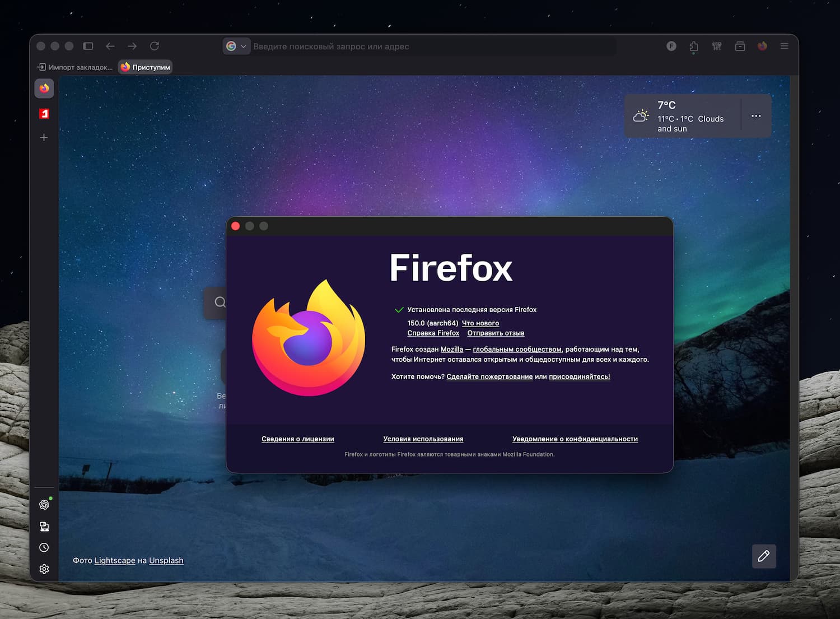Open sidebar settings gear
The height and width of the screenshot is (619, 840).
click(x=44, y=569)
